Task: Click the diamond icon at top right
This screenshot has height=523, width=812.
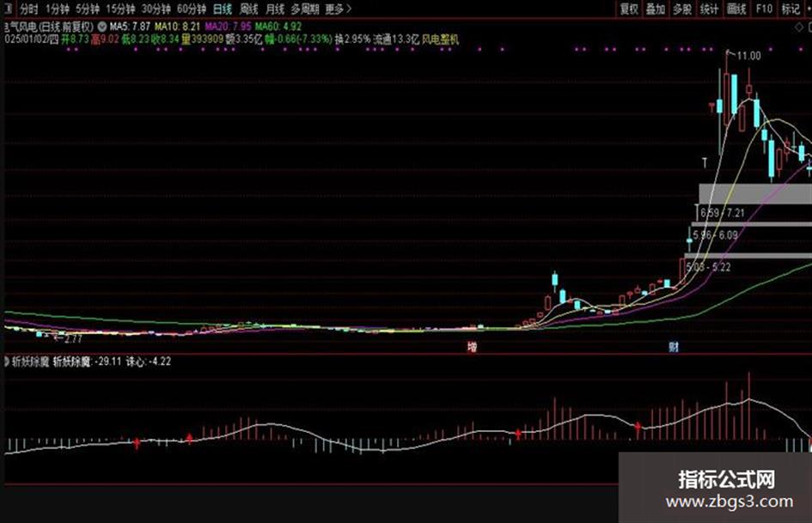Action: coord(798,28)
